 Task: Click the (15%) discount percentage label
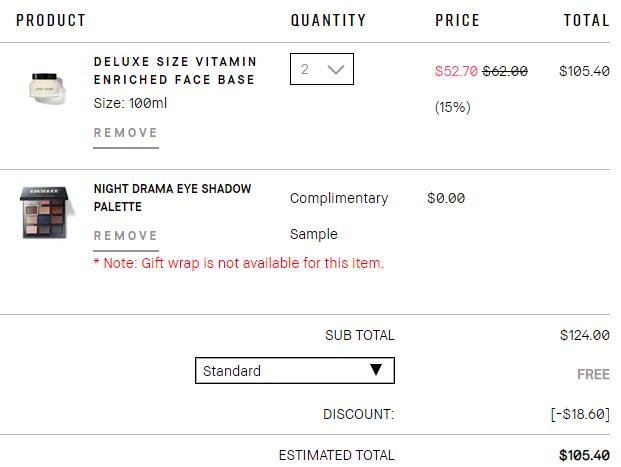(452, 107)
